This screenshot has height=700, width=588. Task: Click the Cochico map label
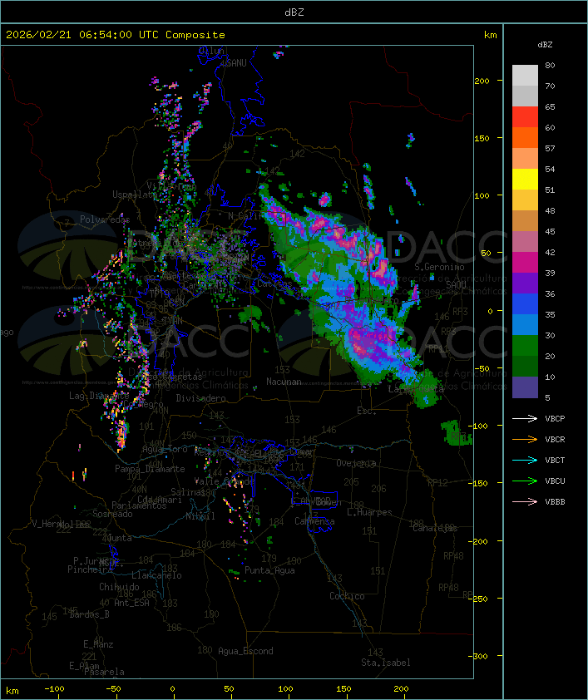[347, 596]
